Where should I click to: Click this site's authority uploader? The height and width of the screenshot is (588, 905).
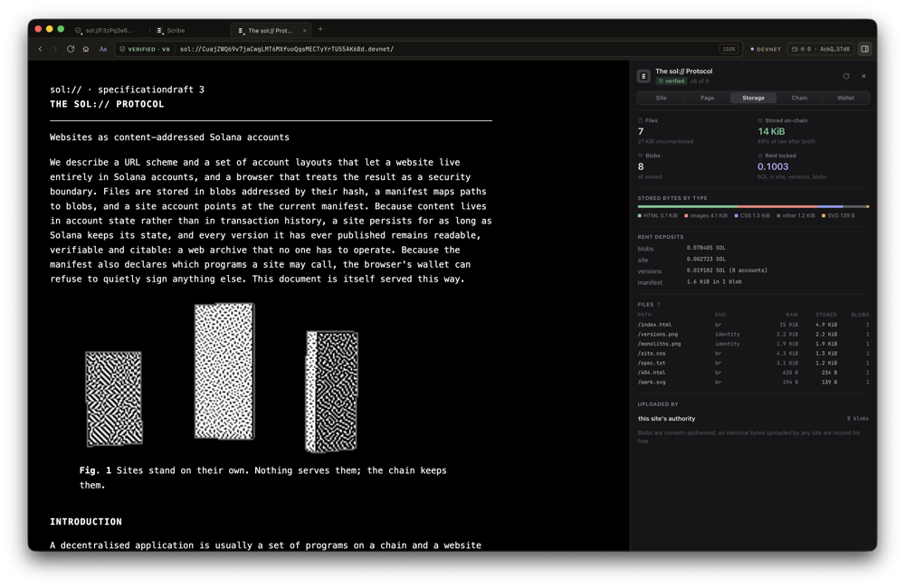click(667, 419)
